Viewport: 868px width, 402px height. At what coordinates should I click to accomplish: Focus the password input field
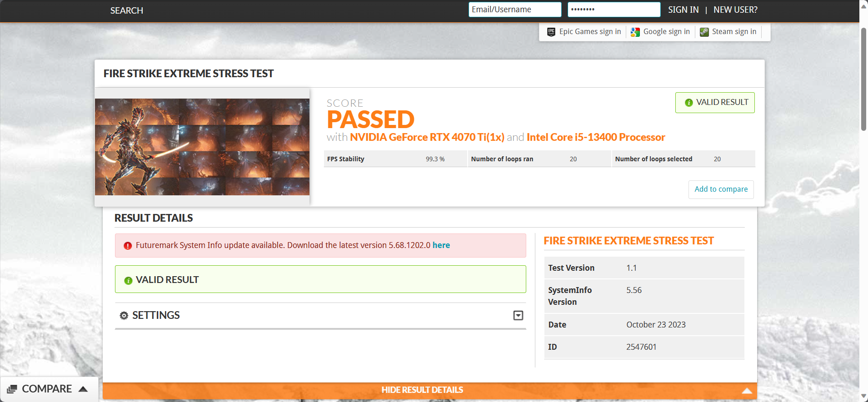pyautogui.click(x=614, y=10)
